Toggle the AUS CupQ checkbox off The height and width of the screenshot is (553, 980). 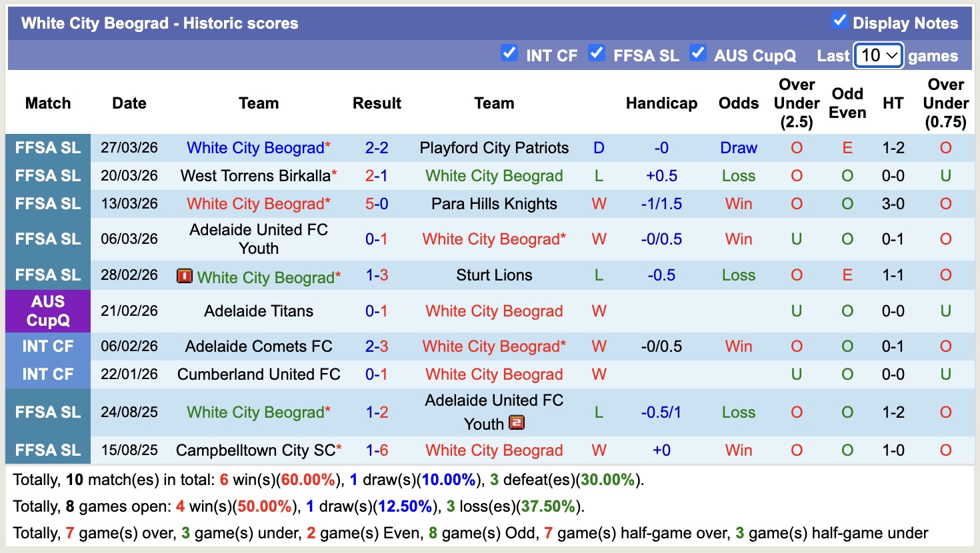(x=698, y=51)
